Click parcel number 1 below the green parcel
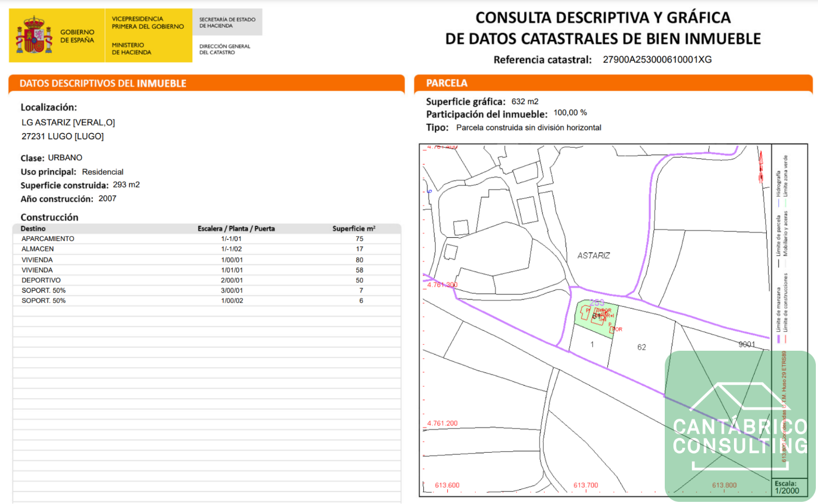 592,344
